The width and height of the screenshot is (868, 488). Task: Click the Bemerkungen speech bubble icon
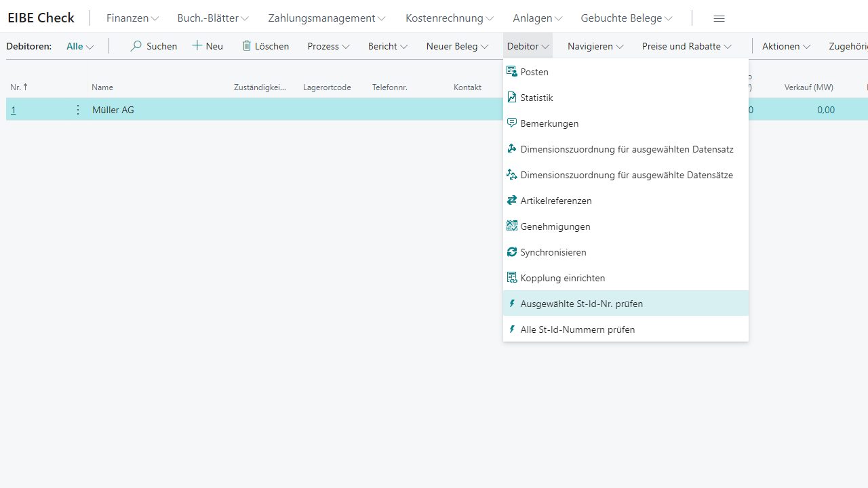click(512, 123)
